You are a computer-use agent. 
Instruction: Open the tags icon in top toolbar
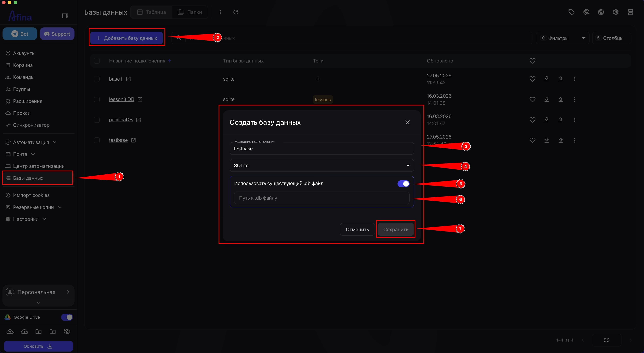(571, 12)
